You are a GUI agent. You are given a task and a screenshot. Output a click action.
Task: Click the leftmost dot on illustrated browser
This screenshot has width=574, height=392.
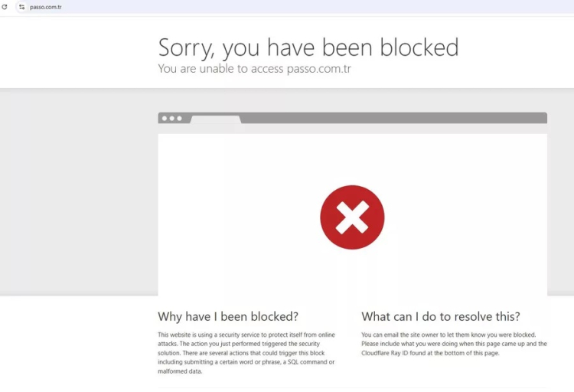[164, 119]
